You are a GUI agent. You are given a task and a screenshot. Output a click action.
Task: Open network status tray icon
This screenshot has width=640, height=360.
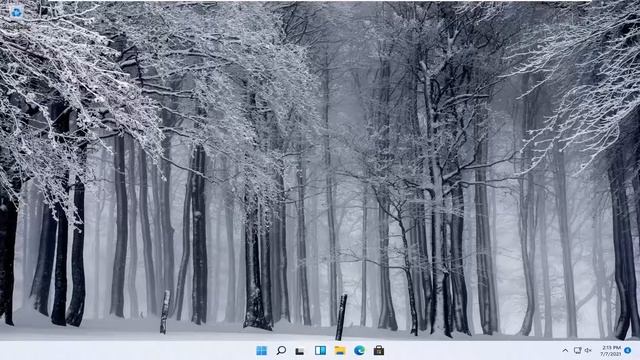pos(577,350)
